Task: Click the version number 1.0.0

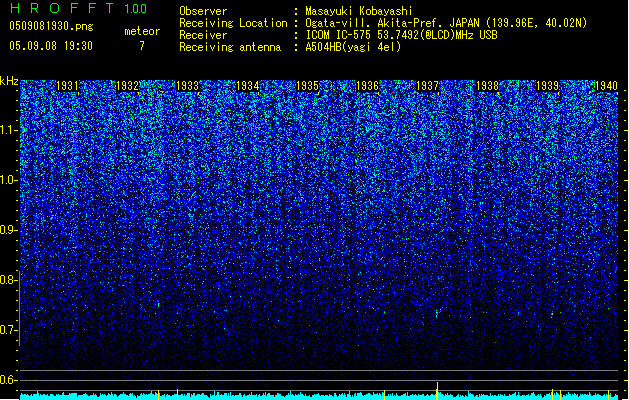Action: click(x=136, y=8)
